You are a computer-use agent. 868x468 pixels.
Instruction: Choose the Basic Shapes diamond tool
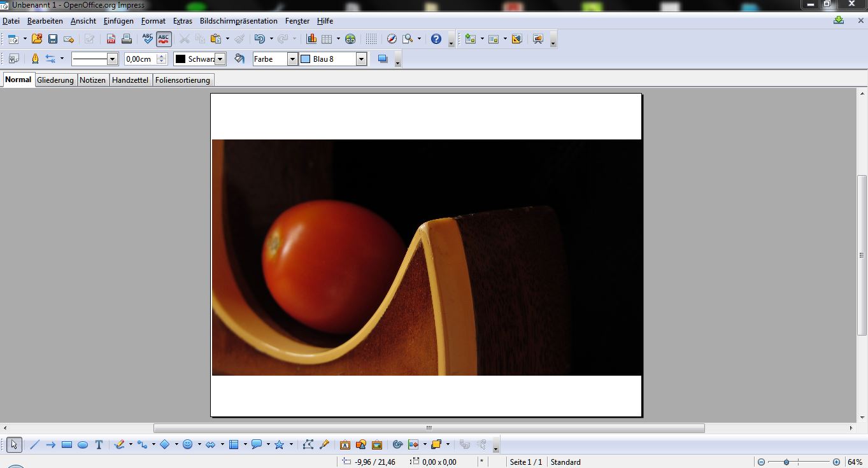point(164,444)
